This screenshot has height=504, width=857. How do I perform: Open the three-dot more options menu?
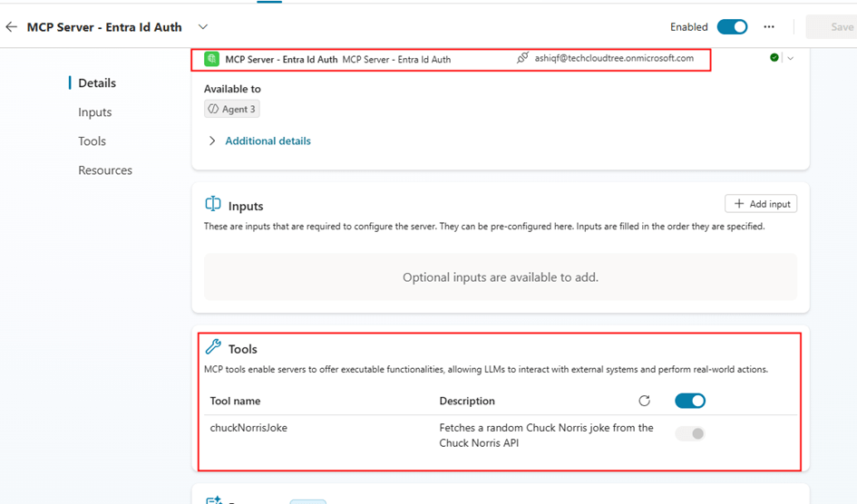769,27
